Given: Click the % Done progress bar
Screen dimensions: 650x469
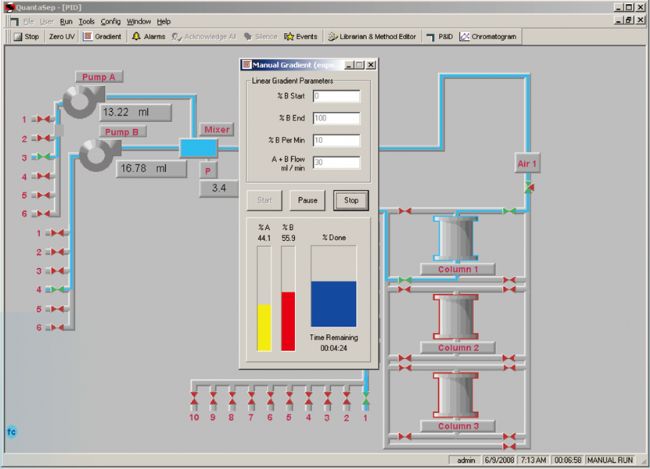Looking at the screenshot, I should click(333, 299).
